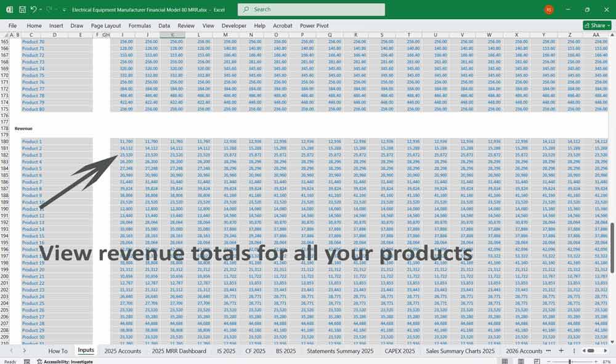This screenshot has height=364, width=616.
Task: Switch to Page Layout view icon
Action: [521, 362]
